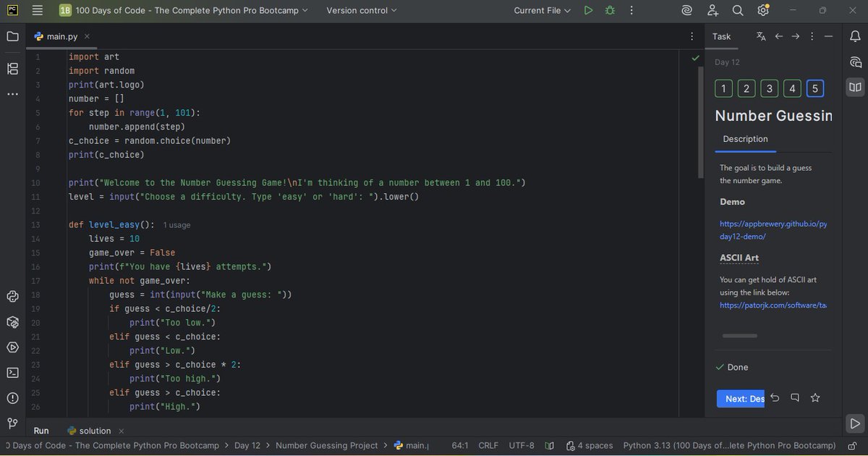
Task: Select lesson step 5
Action: (x=815, y=88)
